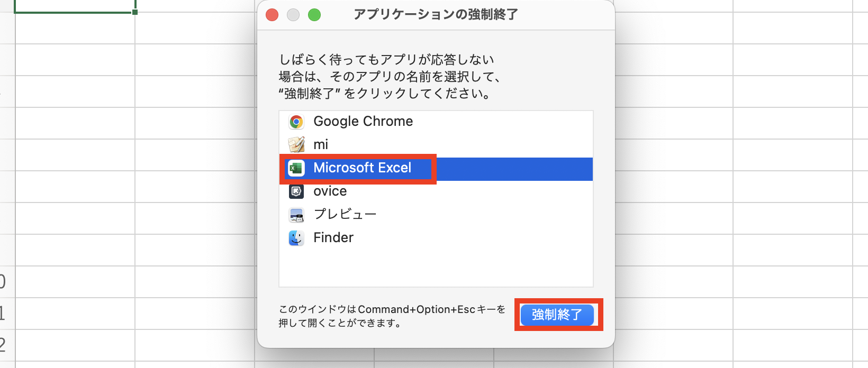The height and width of the screenshot is (368, 868).
Task: Click the Finder icon in the list
Action: pos(296,238)
